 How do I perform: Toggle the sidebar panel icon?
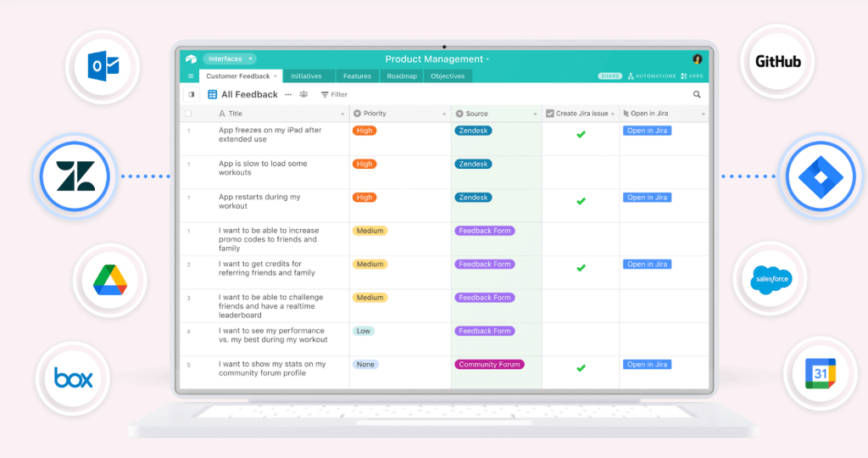191,95
